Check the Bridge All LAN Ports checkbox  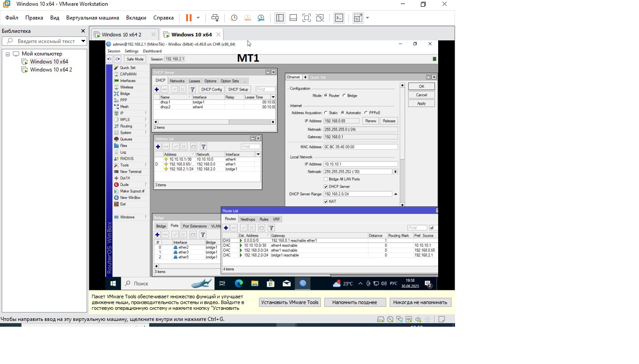pos(326,179)
